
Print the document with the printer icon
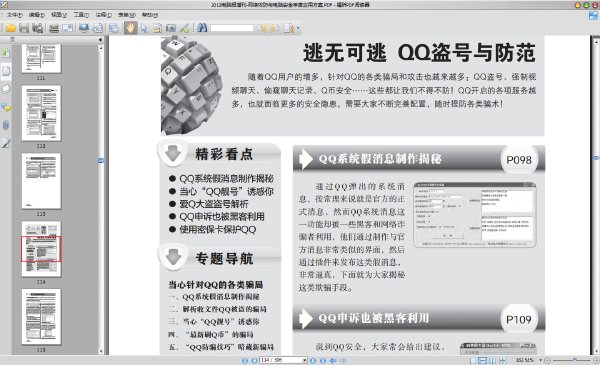[x=54, y=28]
